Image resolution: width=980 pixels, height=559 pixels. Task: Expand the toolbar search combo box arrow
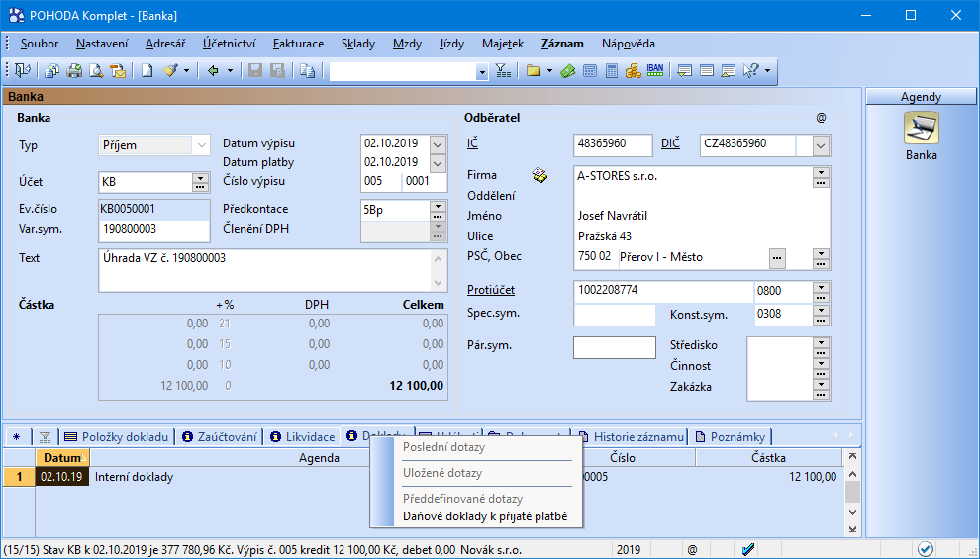(x=481, y=72)
